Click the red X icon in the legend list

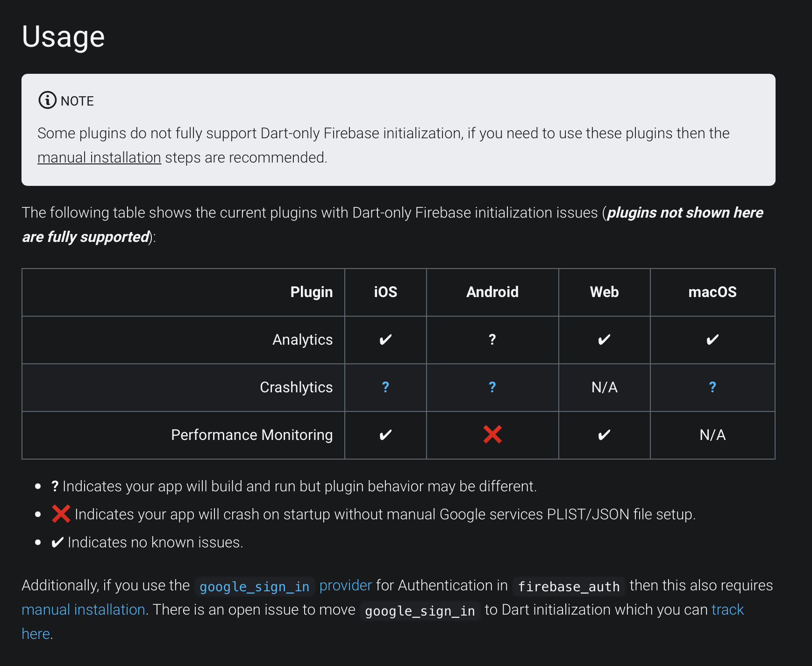[x=61, y=514]
